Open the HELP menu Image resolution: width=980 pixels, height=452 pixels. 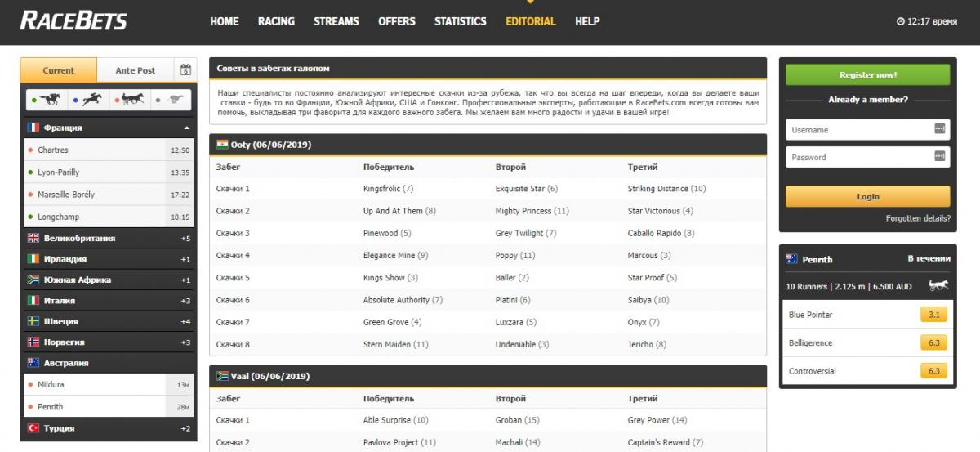587,21
